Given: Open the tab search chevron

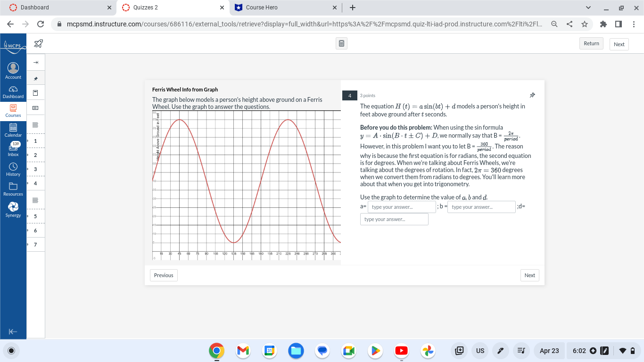Looking at the screenshot, I should 588,7.
